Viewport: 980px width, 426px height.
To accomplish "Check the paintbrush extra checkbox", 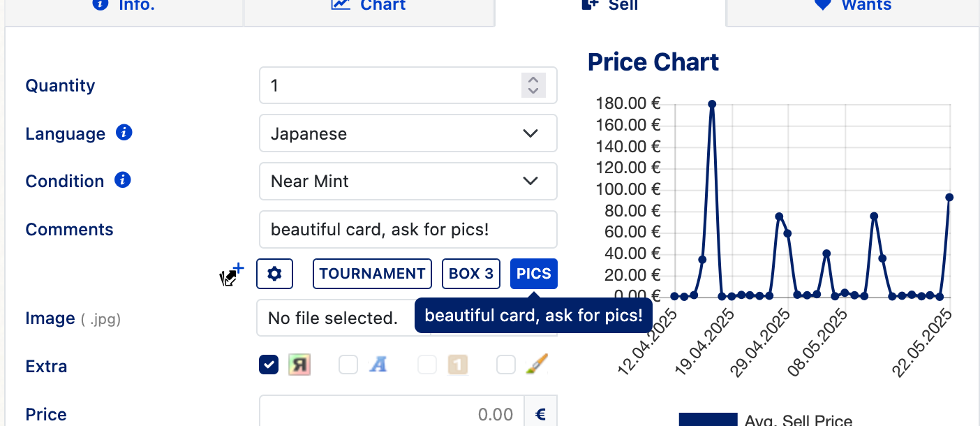I will point(506,365).
